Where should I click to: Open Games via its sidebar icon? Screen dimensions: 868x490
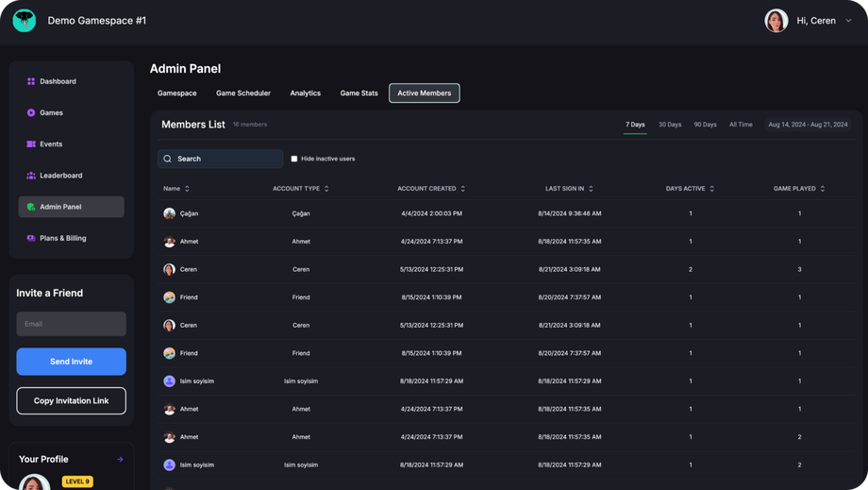tap(31, 112)
